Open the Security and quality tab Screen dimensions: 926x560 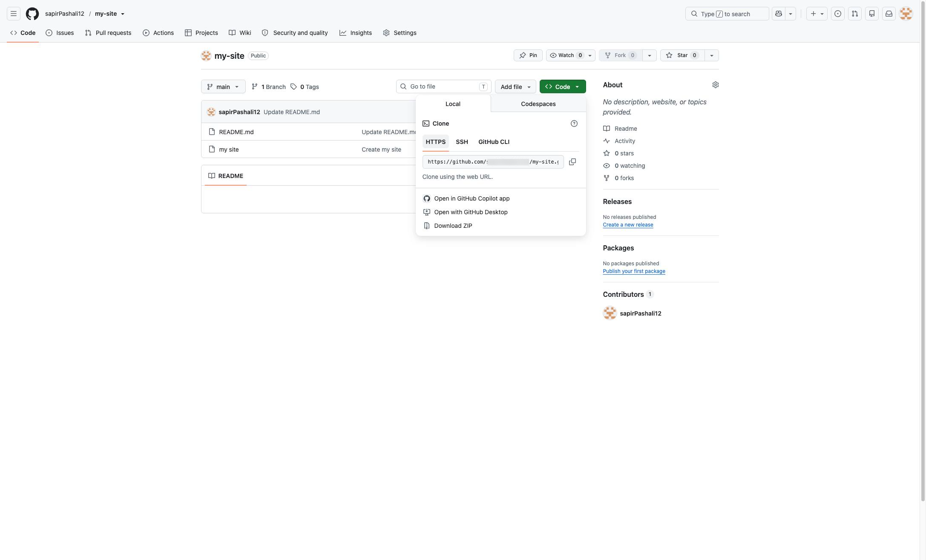point(295,33)
